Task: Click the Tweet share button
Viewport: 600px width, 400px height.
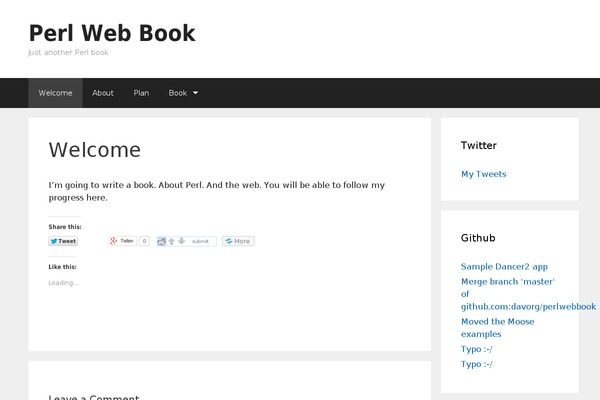Action: (x=63, y=241)
